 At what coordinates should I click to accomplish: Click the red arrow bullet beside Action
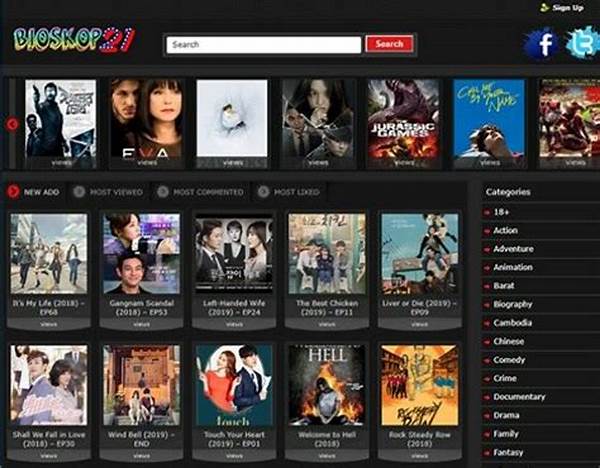click(487, 231)
